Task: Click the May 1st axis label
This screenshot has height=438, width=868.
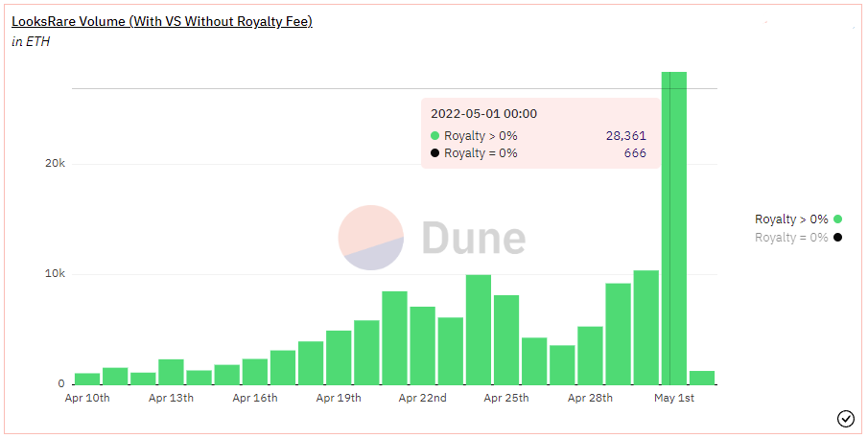Action: coord(673,398)
